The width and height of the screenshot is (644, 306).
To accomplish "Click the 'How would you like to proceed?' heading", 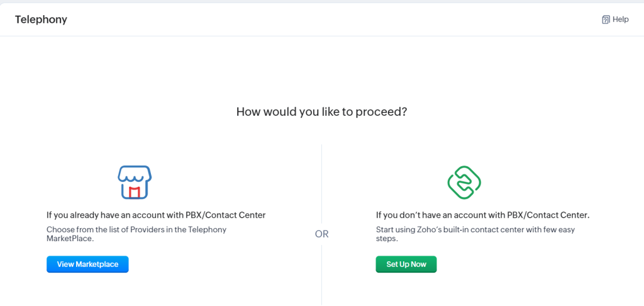I will pos(321,112).
